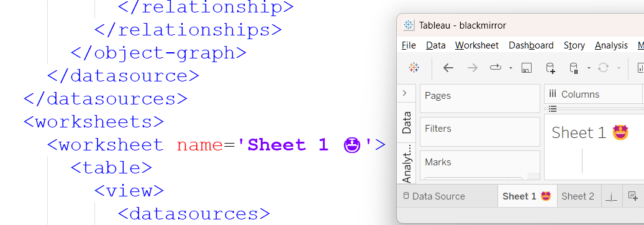The width and height of the screenshot is (644, 225).
Task: Click the Pause Auto Updates icon
Action: [574, 68]
